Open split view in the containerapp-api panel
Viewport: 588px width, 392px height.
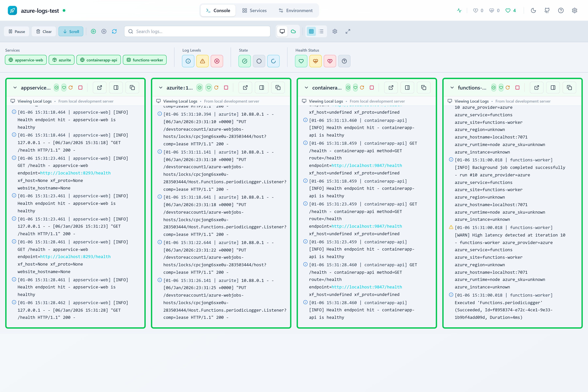click(x=407, y=88)
